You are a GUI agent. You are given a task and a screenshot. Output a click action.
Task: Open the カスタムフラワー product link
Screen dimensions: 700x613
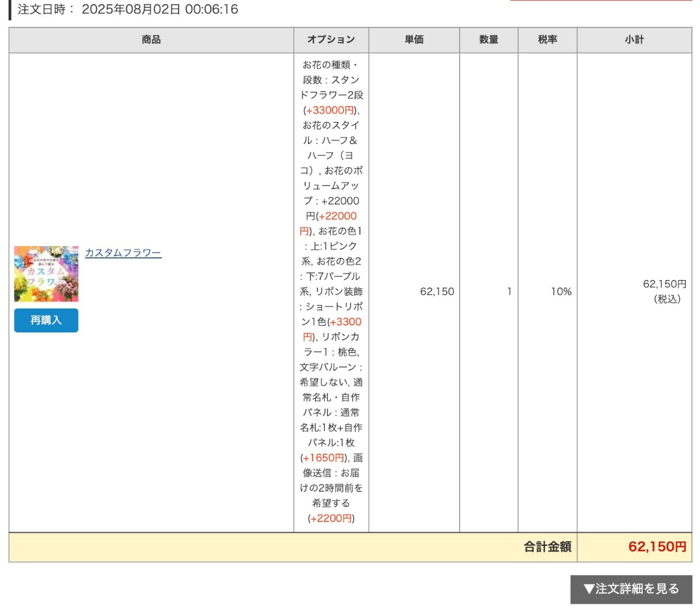123,253
